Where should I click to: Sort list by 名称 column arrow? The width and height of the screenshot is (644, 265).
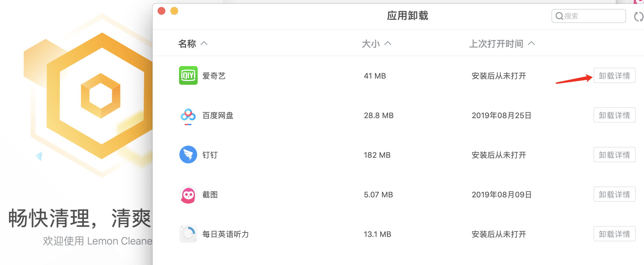204,43
